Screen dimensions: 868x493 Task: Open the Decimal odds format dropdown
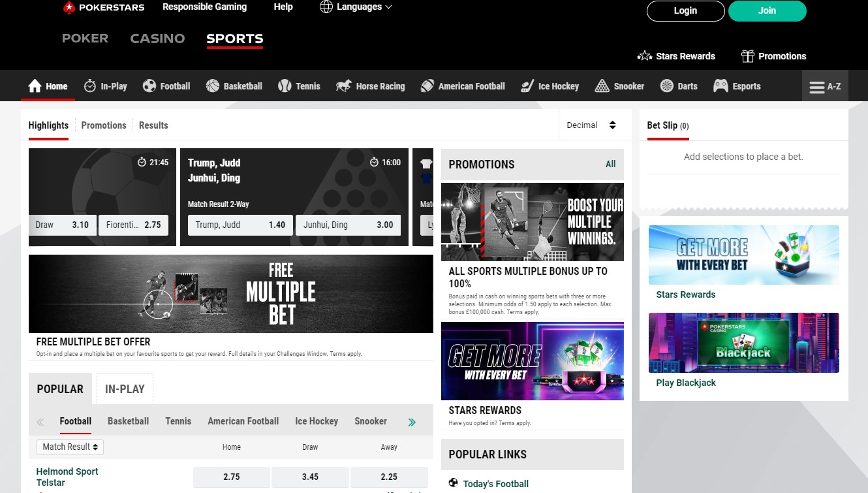(591, 125)
